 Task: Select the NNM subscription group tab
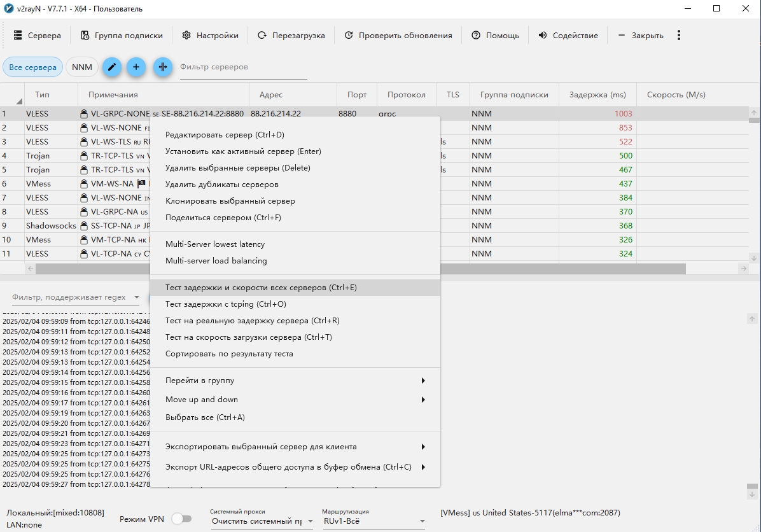tap(81, 67)
